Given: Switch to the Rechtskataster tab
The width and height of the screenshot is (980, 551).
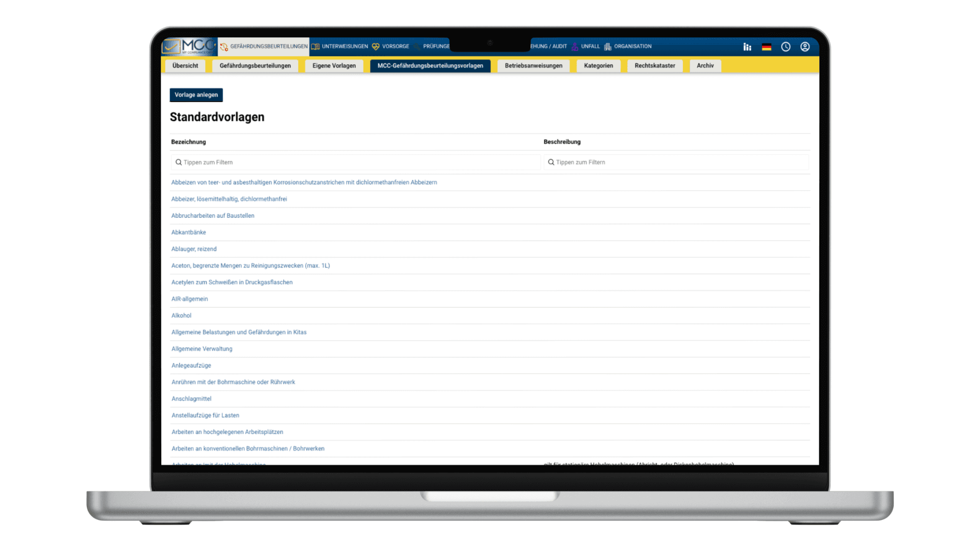Looking at the screenshot, I should coord(655,66).
